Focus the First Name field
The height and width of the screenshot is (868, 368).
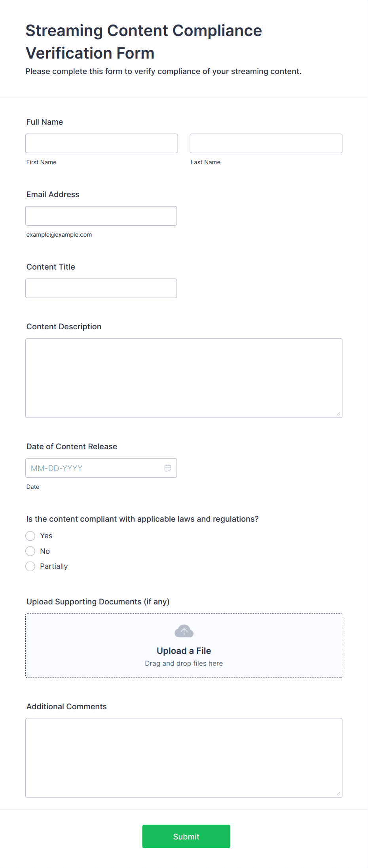(x=102, y=143)
